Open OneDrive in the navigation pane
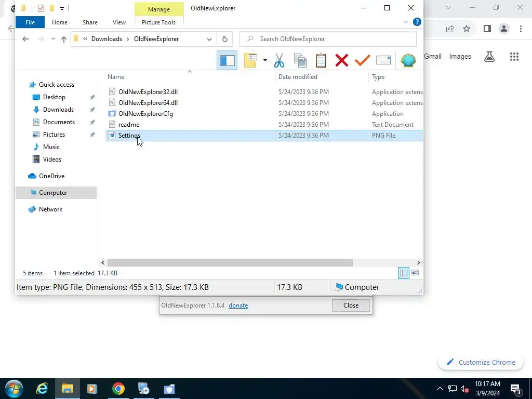The width and height of the screenshot is (532, 399). coord(51,176)
